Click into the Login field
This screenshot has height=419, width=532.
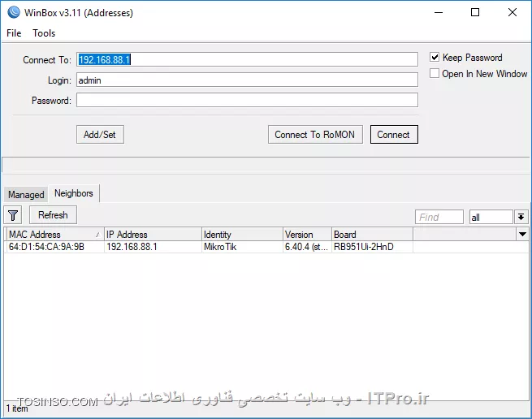tap(247, 80)
